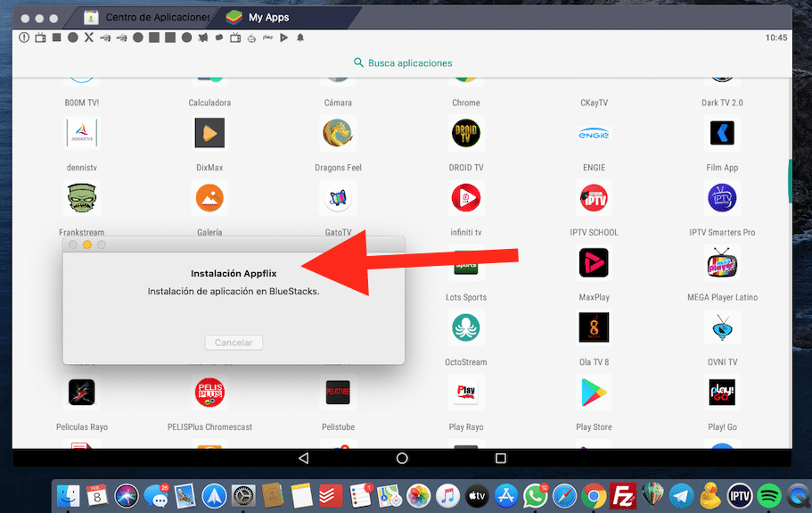Launch Film App
Screen dimensions: 812x513
coord(722,133)
